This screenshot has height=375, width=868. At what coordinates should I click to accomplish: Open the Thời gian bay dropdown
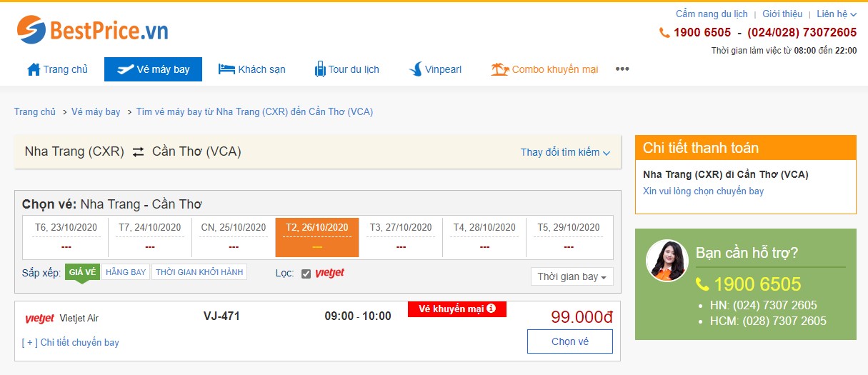(572, 276)
